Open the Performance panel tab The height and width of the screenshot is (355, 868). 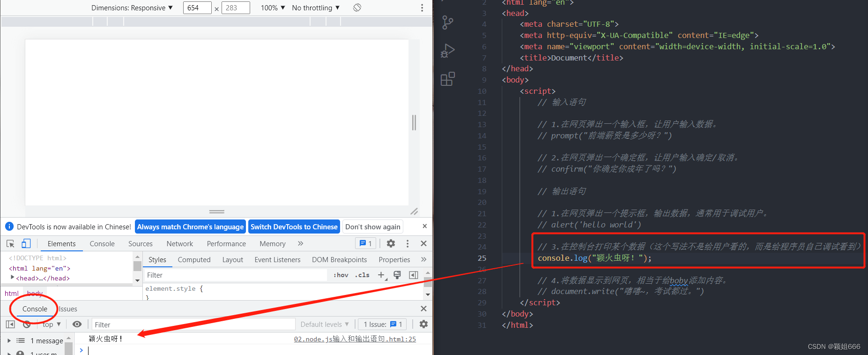226,243
